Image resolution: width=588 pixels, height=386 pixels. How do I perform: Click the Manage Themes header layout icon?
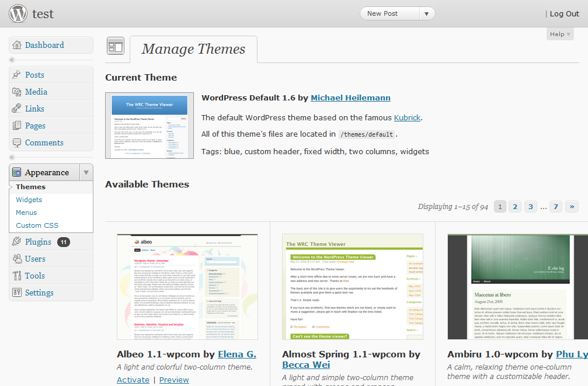pyautogui.click(x=116, y=46)
